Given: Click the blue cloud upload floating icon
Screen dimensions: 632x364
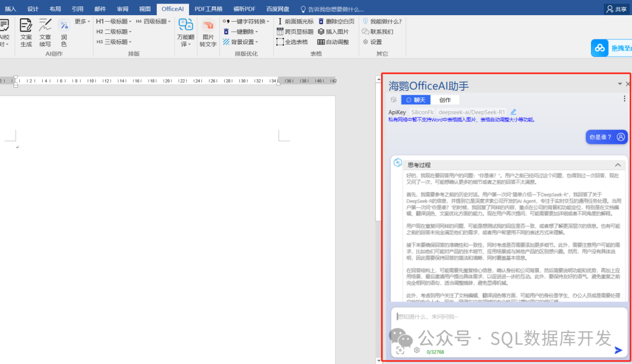Looking at the screenshot, I should tap(600, 48).
